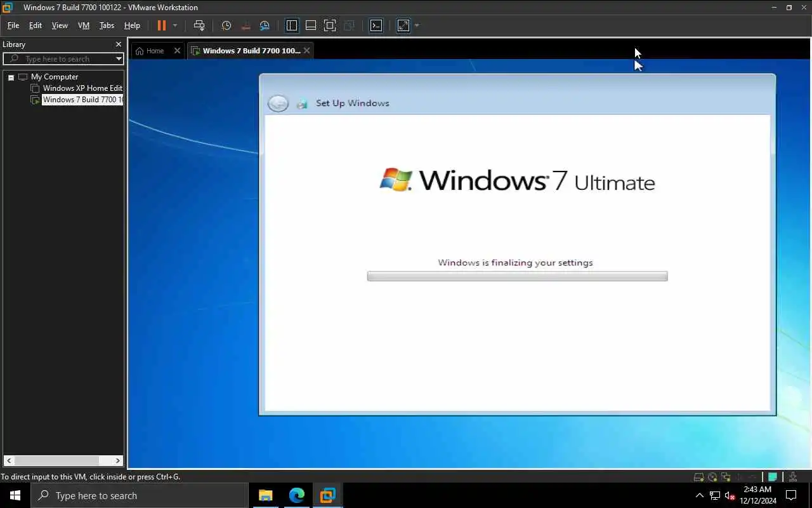Click the VMware logo in title bar
The width and height of the screenshot is (812, 508).
(x=8, y=8)
